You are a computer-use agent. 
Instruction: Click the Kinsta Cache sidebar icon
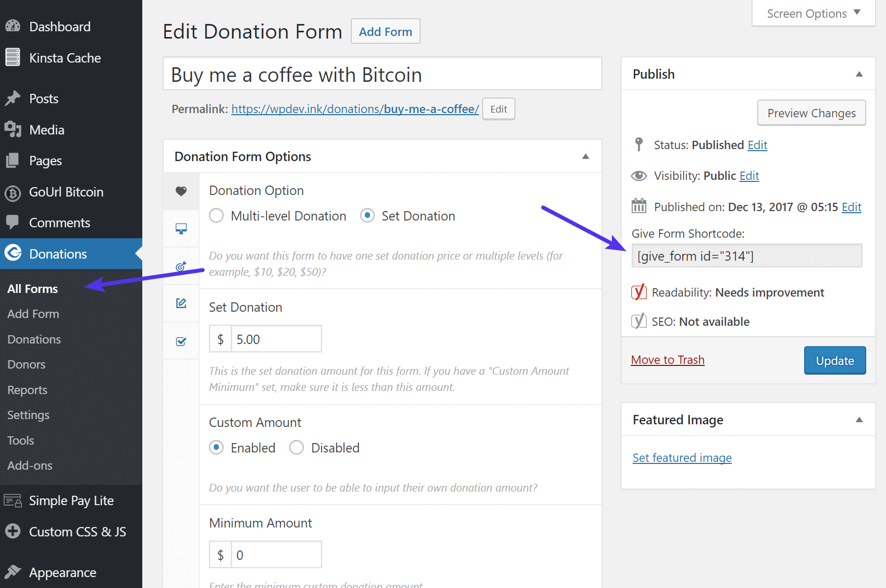13,57
